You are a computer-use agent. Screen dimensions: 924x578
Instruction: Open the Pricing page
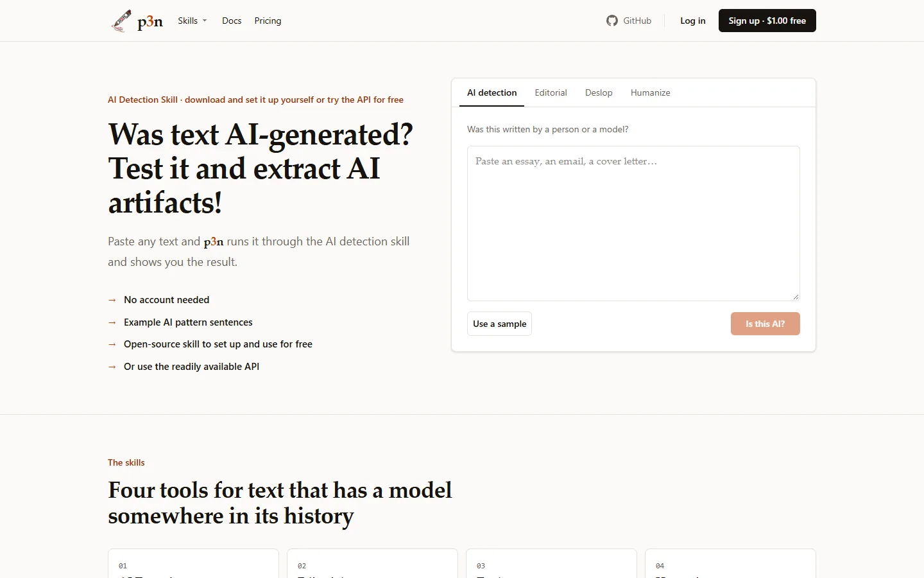pos(268,21)
